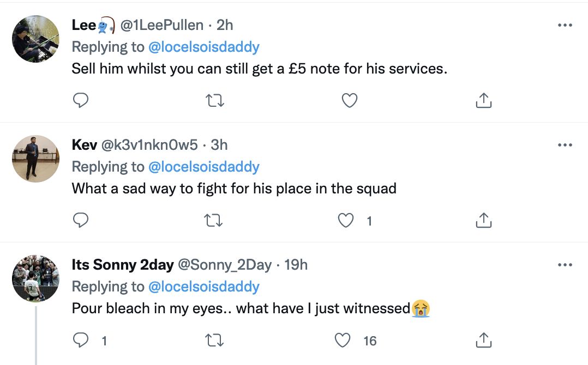Open more options on Sonny's tweet
This screenshot has height=365, width=588.
565,265
